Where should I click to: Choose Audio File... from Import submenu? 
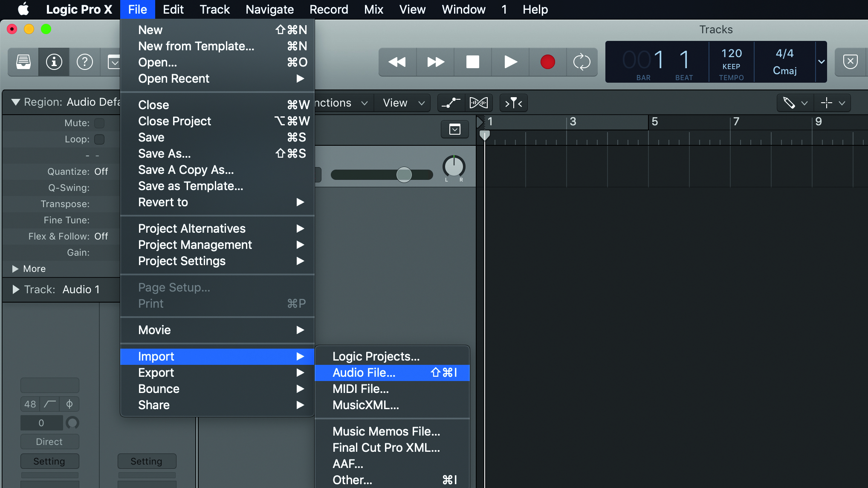(x=392, y=373)
